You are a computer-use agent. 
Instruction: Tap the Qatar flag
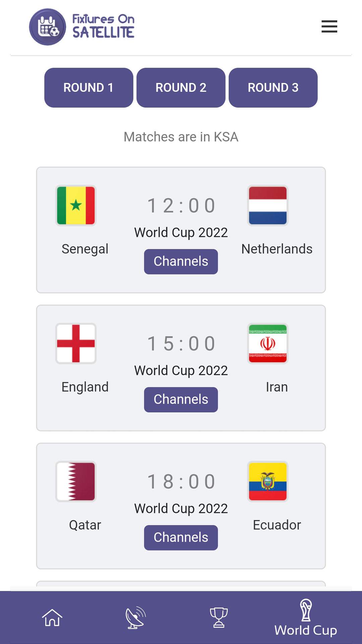(x=76, y=481)
